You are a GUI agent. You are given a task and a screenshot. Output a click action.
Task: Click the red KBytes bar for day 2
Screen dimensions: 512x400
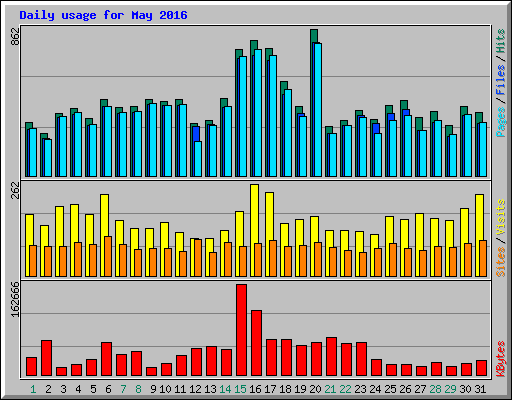tap(47, 358)
